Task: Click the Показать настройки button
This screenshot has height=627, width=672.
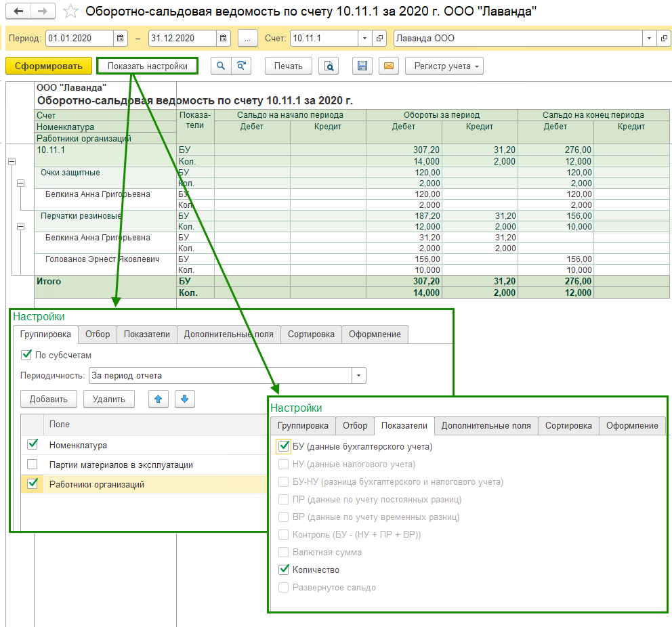Action: click(x=148, y=66)
